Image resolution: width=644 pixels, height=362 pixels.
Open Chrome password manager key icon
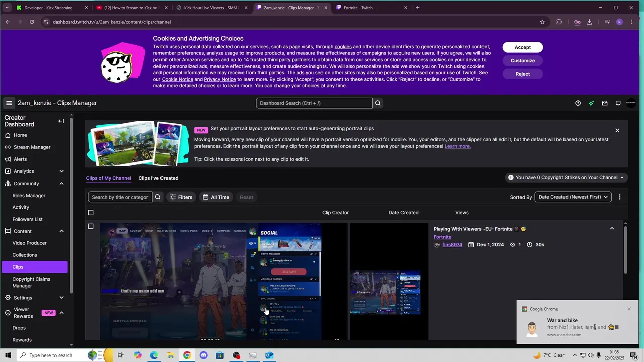click(x=577, y=22)
